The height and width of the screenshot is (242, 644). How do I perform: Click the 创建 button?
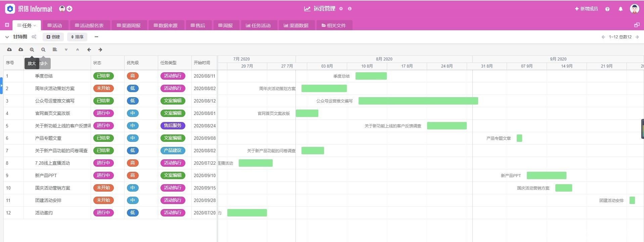[53, 37]
